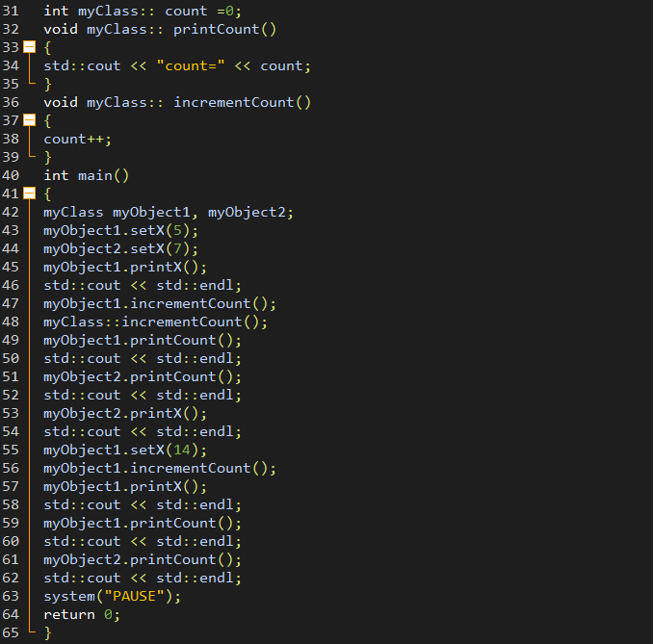Screen dimensions: 653x644
Task: Select line number 64 in the gutter
Action: click(11, 615)
